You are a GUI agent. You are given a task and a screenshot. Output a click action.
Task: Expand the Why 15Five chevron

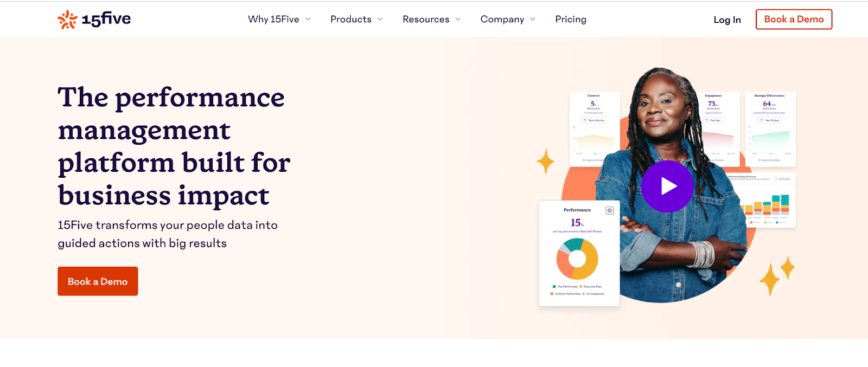coord(308,20)
